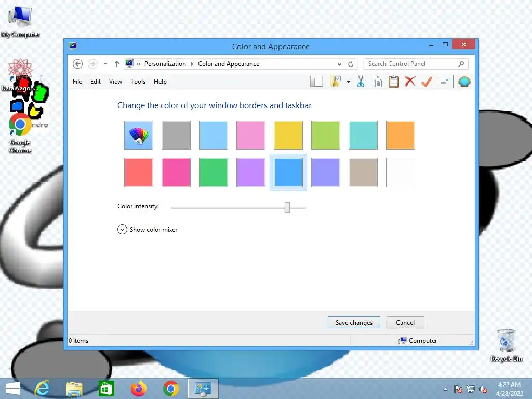Screen dimensions: 532x399
Task: Click the Cancel button
Action: [x=405, y=322]
